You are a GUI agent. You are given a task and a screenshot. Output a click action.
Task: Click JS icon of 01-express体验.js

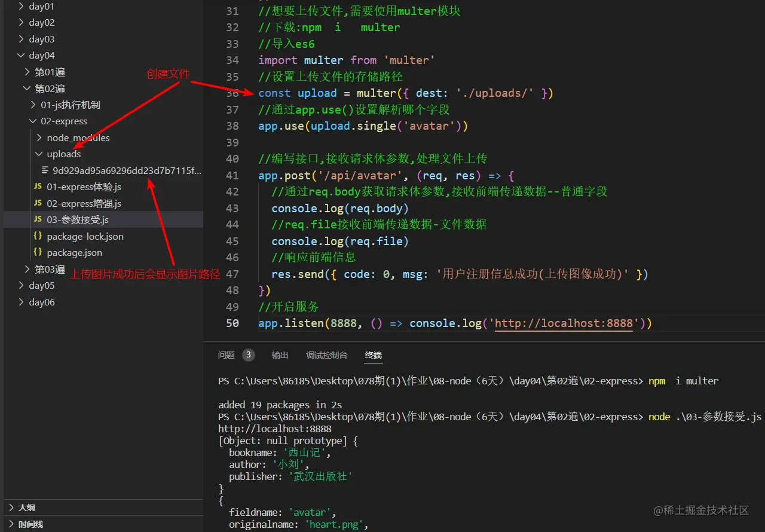(x=38, y=187)
